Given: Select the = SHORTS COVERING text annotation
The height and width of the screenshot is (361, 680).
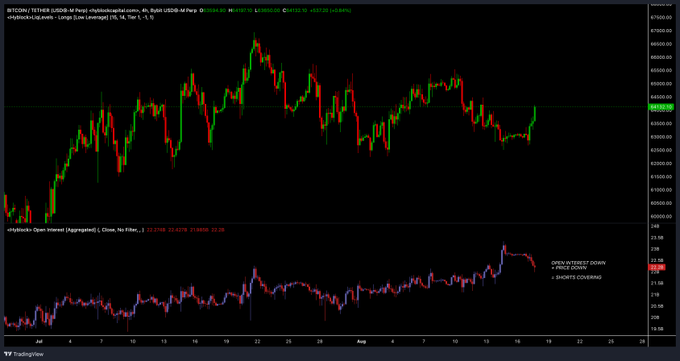Looking at the screenshot, I should click(576, 277).
